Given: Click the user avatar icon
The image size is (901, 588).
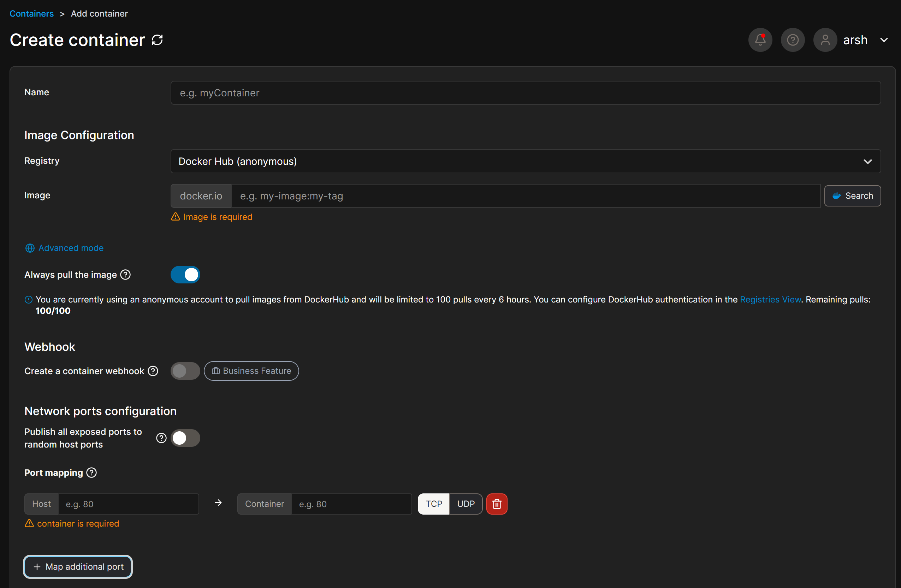Looking at the screenshot, I should pyautogui.click(x=825, y=40).
